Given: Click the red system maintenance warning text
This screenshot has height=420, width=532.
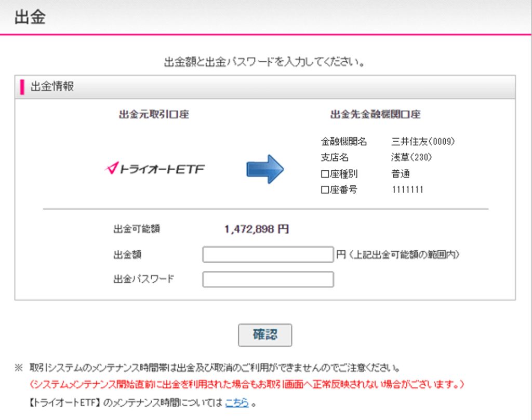Looking at the screenshot, I should 246,384.
